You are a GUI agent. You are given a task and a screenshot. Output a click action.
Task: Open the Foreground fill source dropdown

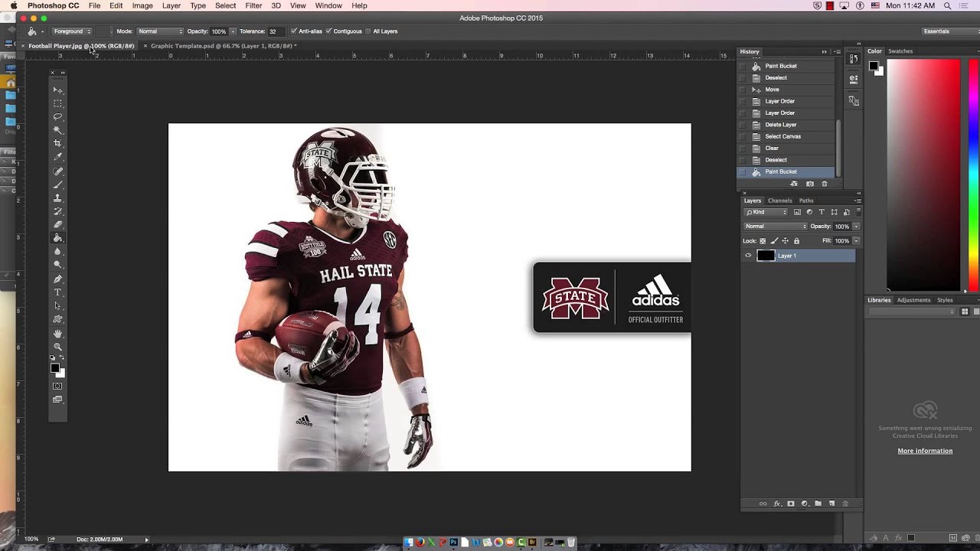[72, 31]
